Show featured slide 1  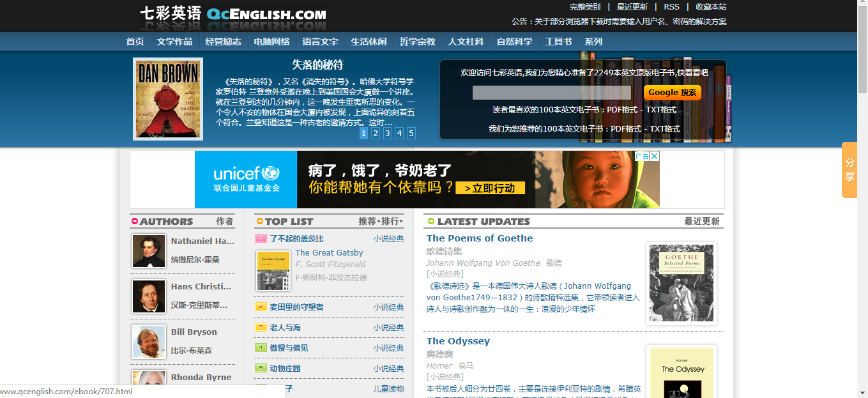363,133
